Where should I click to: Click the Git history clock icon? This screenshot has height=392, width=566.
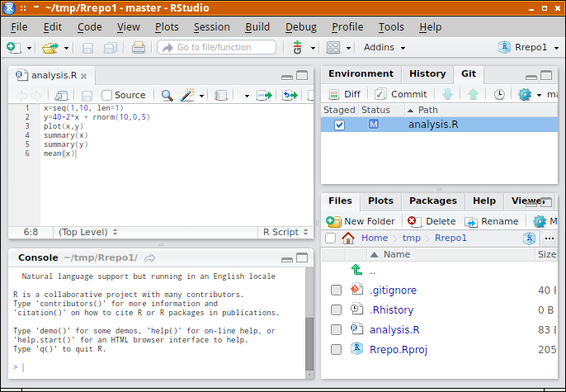click(x=499, y=95)
